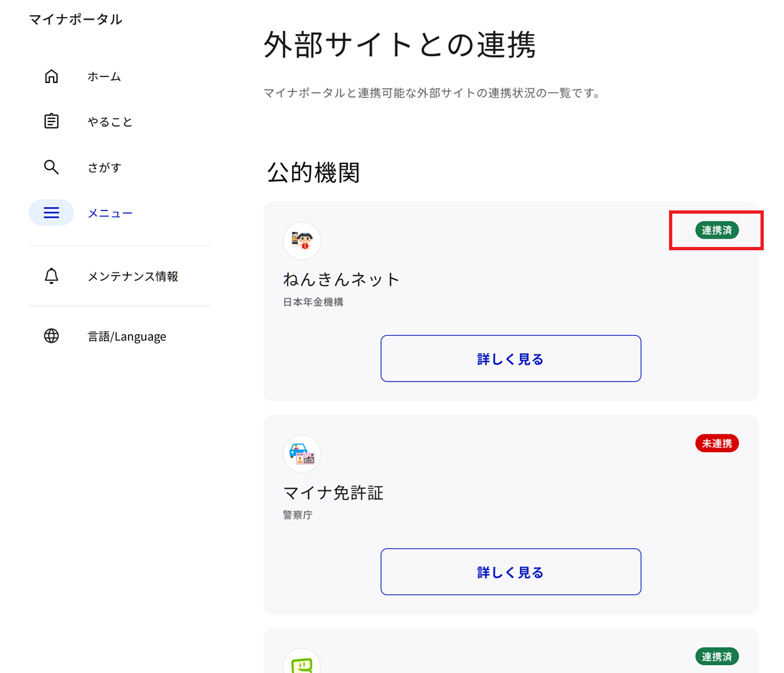Click the メニュー hamburger icon
The image size is (784, 673).
click(52, 213)
